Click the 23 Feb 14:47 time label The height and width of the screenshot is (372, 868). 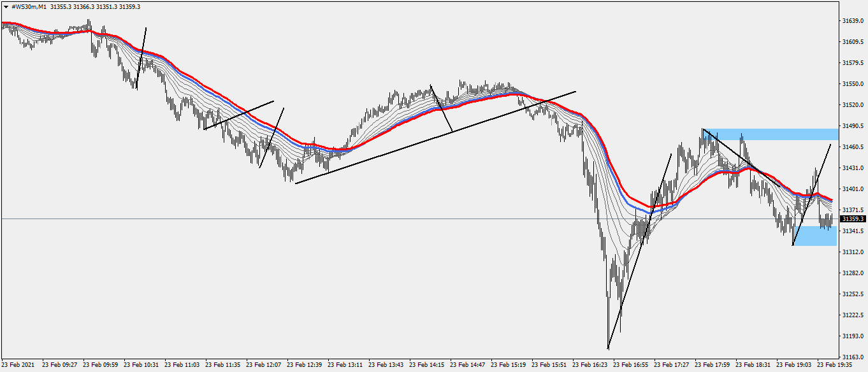pos(468,366)
